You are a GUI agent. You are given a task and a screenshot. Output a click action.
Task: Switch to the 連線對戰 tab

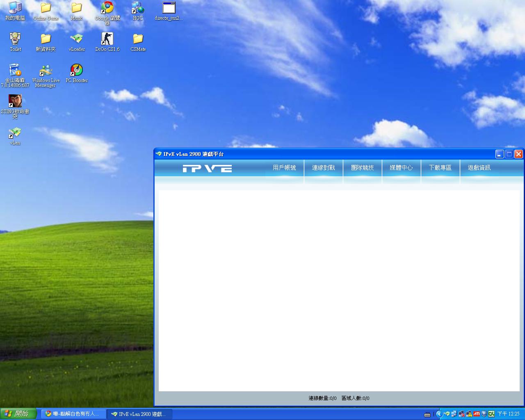(x=323, y=168)
